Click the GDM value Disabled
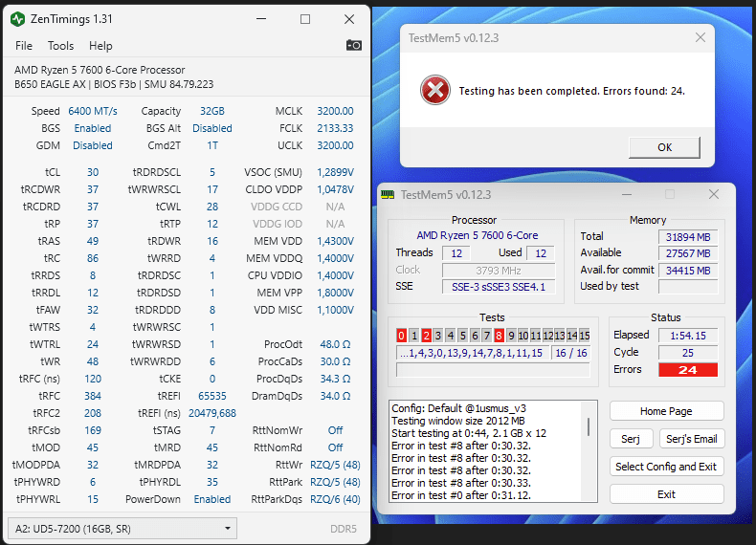Viewport: 756px width, 545px height. (x=93, y=145)
